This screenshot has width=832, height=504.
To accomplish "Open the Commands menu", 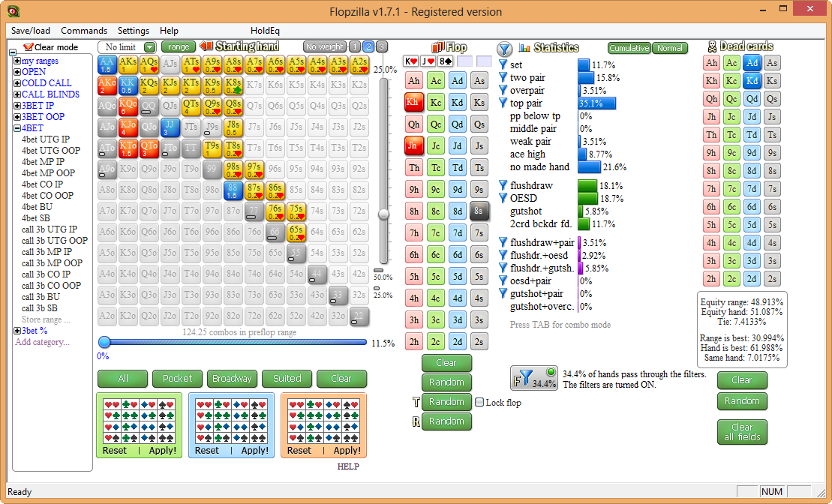I will pyautogui.click(x=84, y=31).
